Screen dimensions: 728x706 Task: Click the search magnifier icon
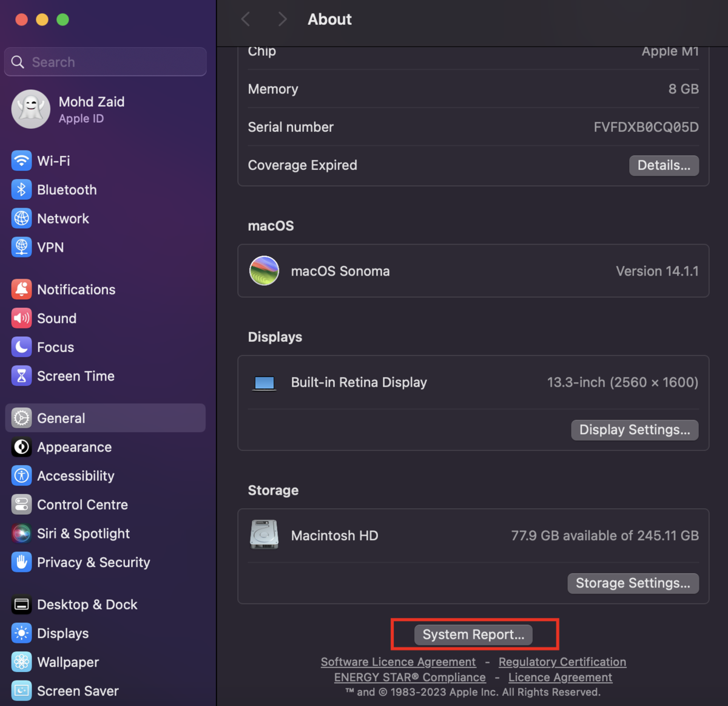pyautogui.click(x=18, y=62)
